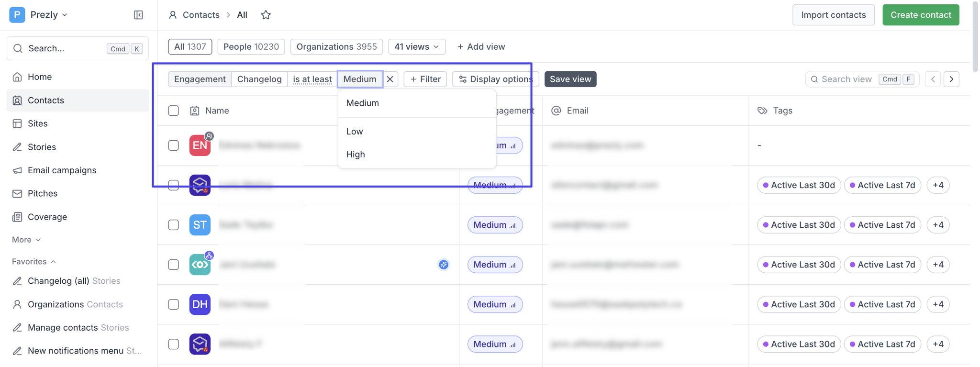This screenshot has width=980, height=367.
Task: Select the EN contact row checkbox
Action: (x=174, y=145)
